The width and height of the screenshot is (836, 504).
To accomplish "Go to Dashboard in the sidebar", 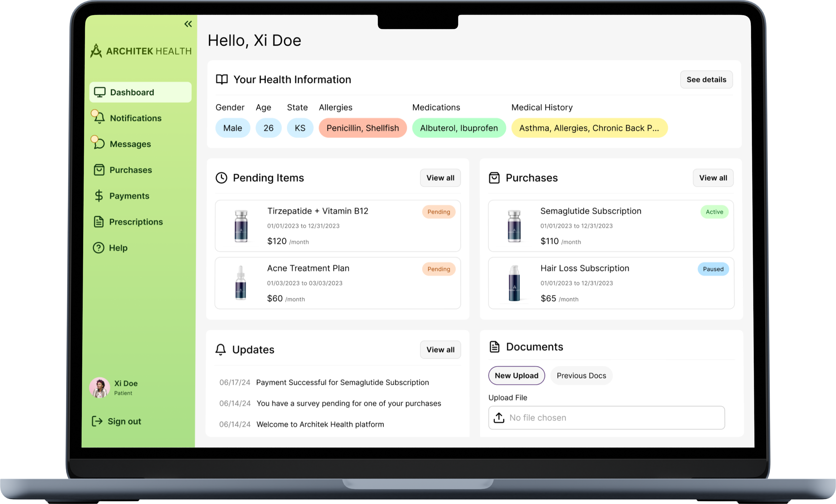I will click(x=140, y=92).
